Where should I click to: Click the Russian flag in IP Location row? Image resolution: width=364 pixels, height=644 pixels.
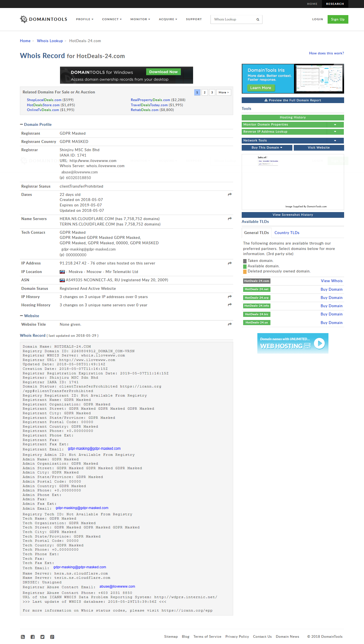pos(62,272)
